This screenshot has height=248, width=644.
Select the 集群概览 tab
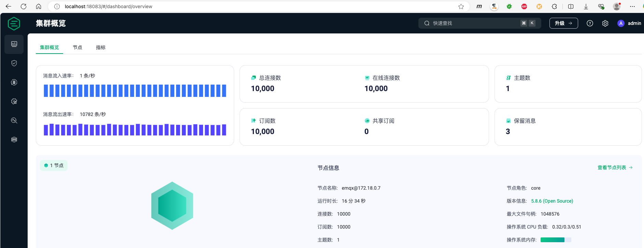49,47
